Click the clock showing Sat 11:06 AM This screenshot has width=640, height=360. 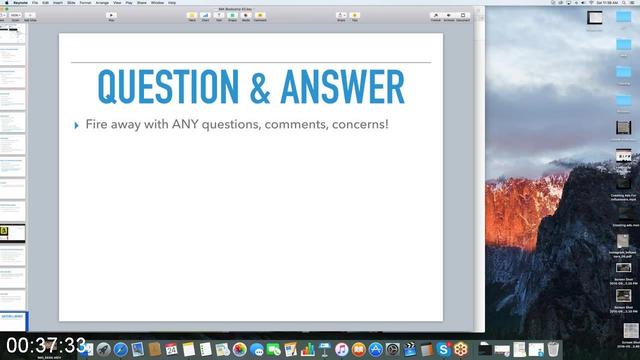pos(607,2)
